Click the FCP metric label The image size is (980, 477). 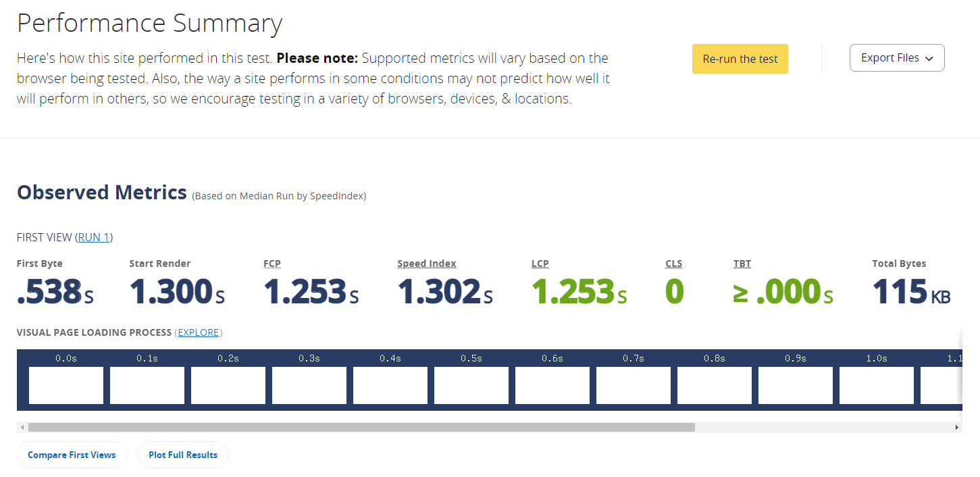[x=272, y=263]
